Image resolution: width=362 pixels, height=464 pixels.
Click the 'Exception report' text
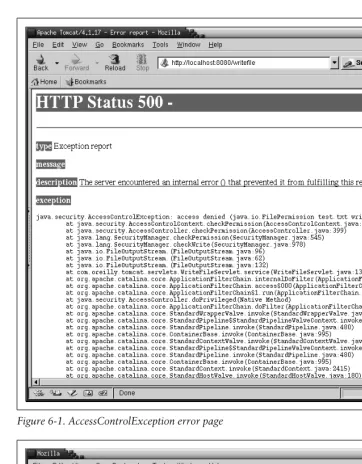[x=83, y=146]
